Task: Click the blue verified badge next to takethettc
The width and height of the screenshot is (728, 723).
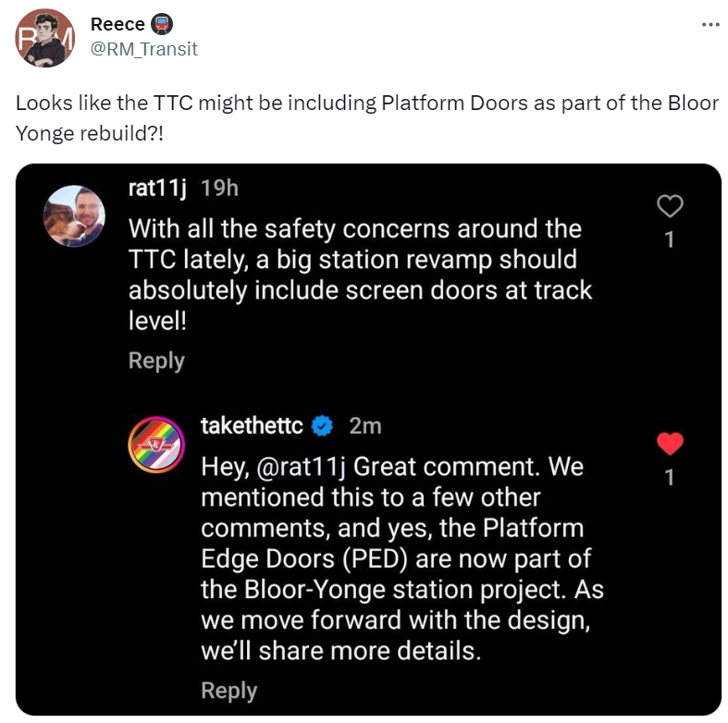Action: coord(322,425)
